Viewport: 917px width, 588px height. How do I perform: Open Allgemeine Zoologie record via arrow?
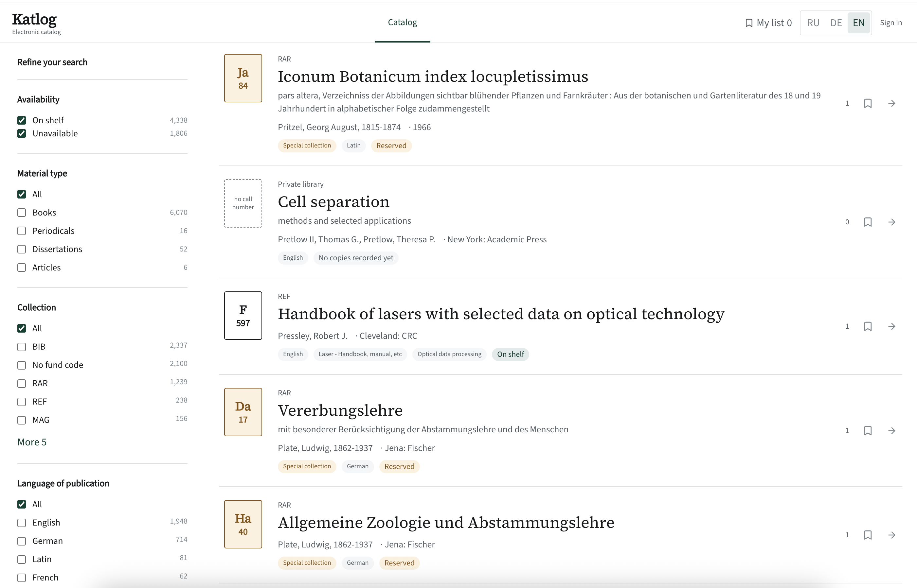892,535
